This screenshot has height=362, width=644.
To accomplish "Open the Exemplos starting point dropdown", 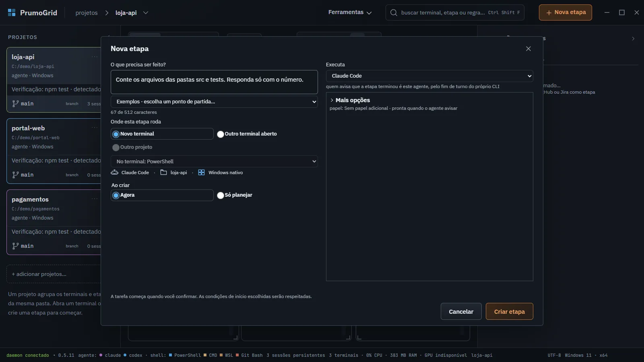I will pyautogui.click(x=214, y=102).
